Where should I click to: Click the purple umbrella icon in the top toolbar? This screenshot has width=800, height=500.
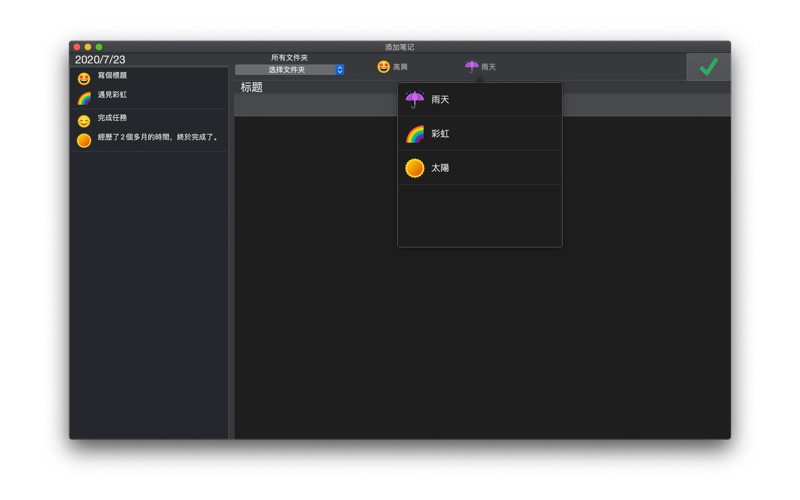pos(471,67)
